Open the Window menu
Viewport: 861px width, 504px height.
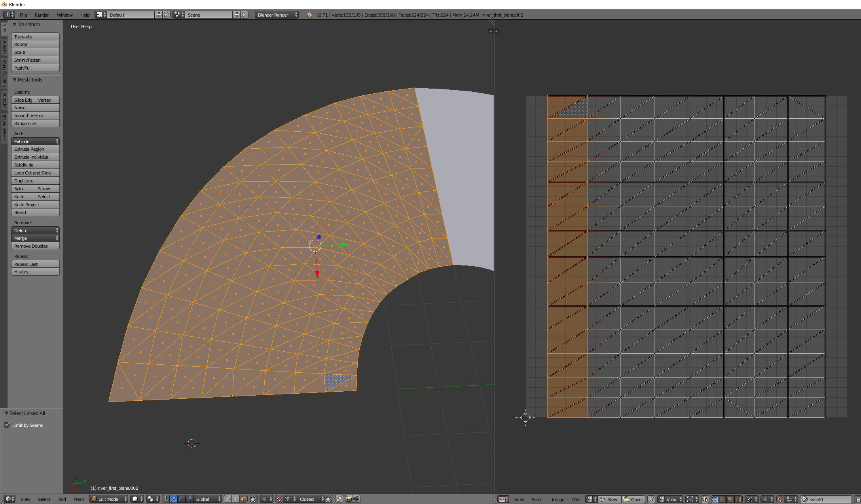coord(64,15)
